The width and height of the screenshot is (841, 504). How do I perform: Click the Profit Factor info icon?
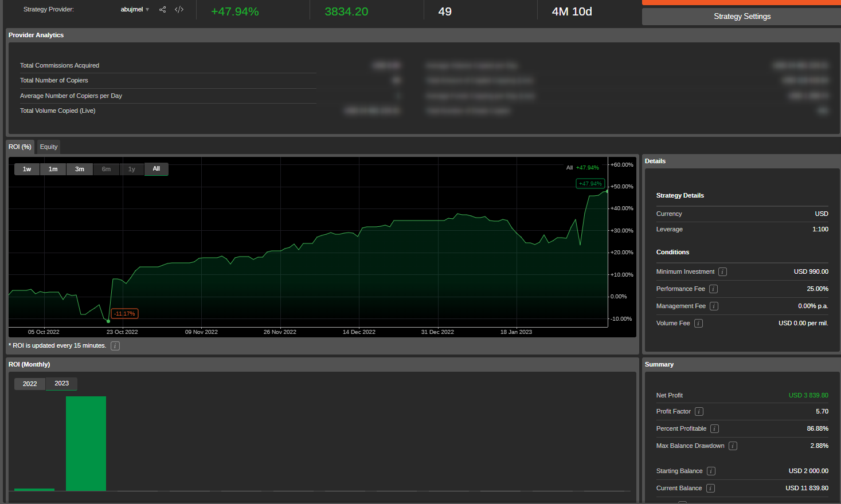pyautogui.click(x=699, y=412)
